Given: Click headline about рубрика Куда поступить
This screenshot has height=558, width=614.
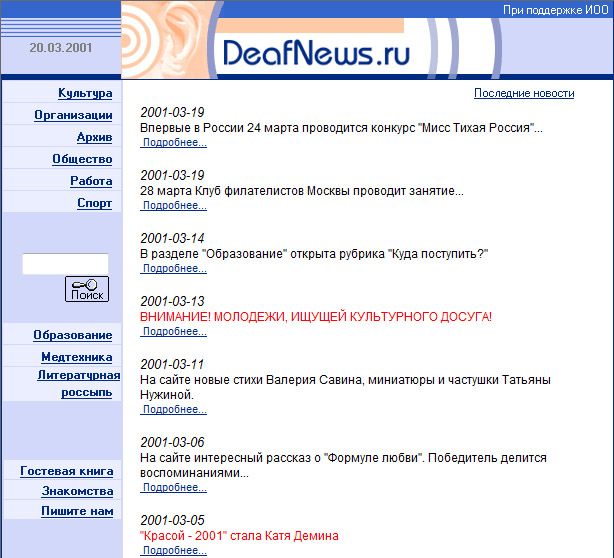Looking at the screenshot, I should coord(314,254).
